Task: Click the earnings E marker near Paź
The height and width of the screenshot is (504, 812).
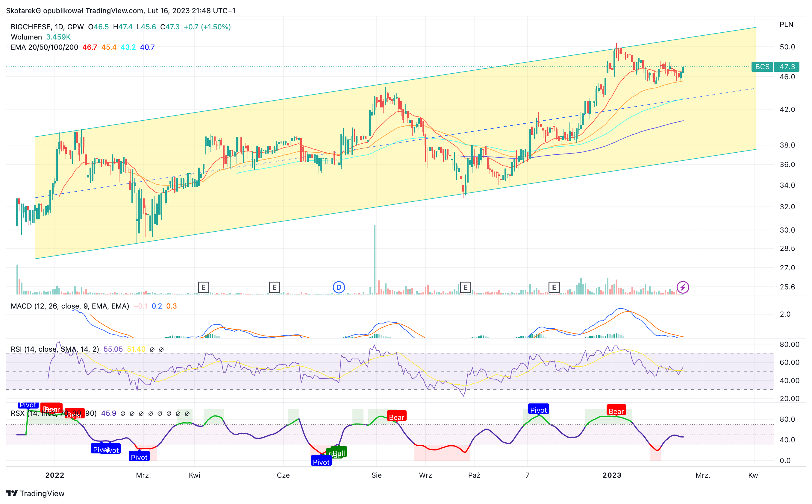Action: [x=465, y=287]
